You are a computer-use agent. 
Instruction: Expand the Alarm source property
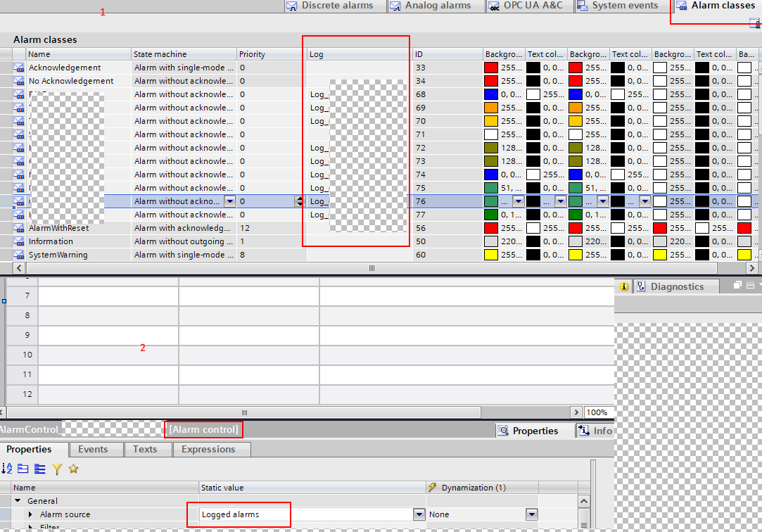click(x=31, y=514)
